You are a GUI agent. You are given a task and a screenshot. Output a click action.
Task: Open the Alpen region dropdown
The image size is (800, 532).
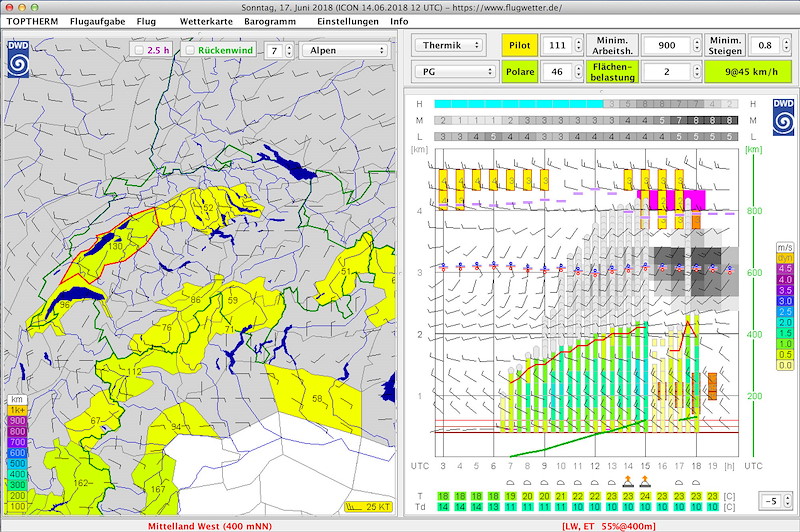(x=345, y=50)
